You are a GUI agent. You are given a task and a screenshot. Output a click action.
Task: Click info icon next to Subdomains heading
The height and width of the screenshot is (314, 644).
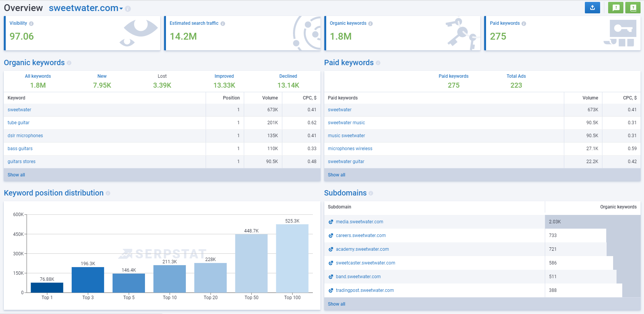(x=371, y=193)
